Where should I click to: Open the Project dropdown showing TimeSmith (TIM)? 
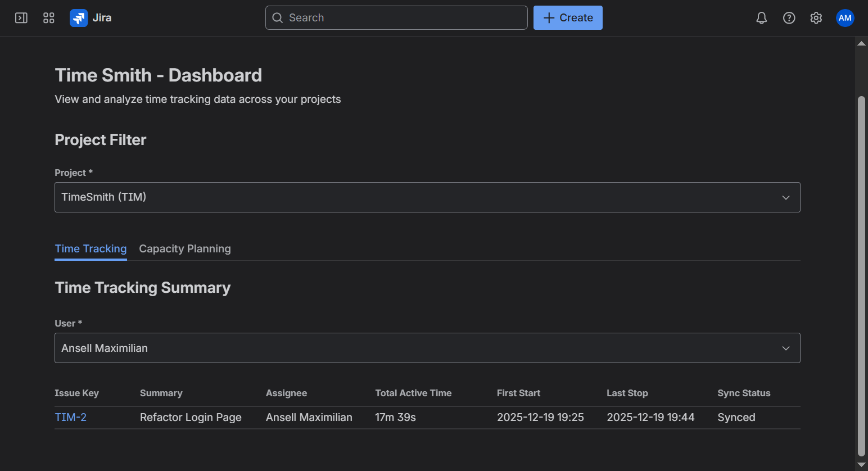click(427, 197)
